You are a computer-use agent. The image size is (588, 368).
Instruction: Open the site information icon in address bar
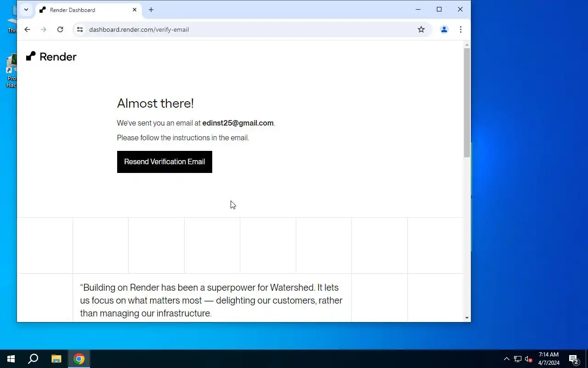tap(80, 29)
